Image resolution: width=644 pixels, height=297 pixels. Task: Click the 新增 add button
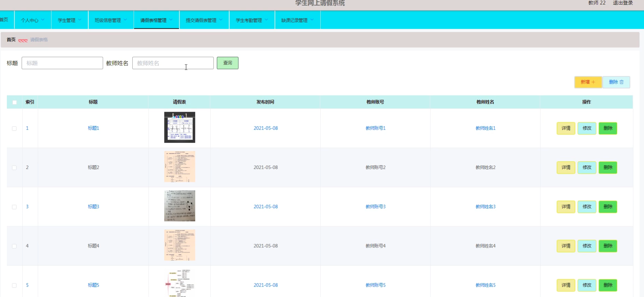coord(588,82)
